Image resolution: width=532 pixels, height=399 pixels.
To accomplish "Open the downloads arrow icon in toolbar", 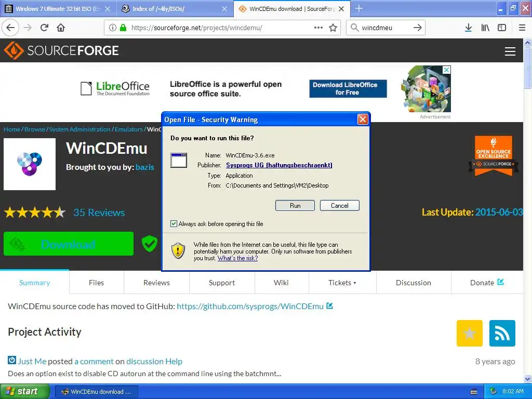I will coord(468,28).
